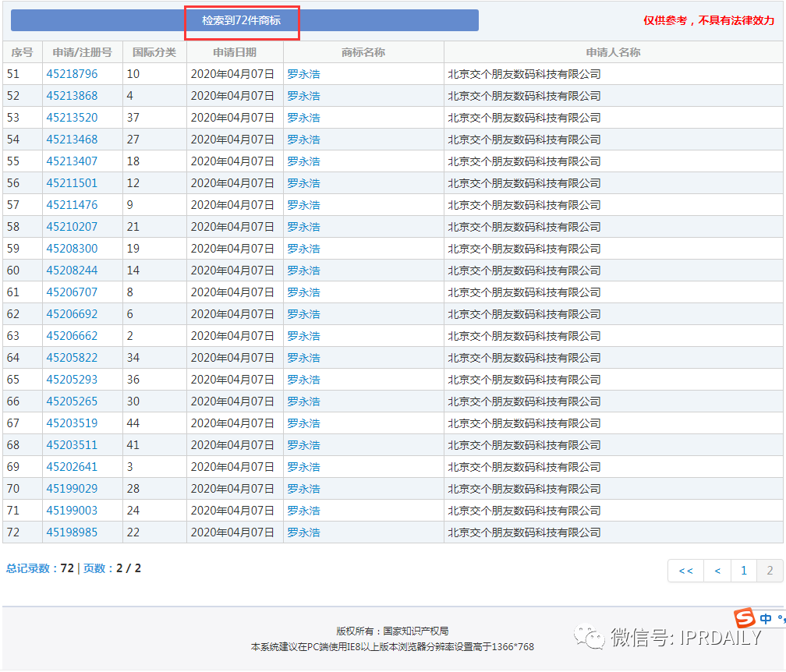This screenshot has width=786, height=672.
Task: Open registration number 45211501 link
Action: coord(72,183)
